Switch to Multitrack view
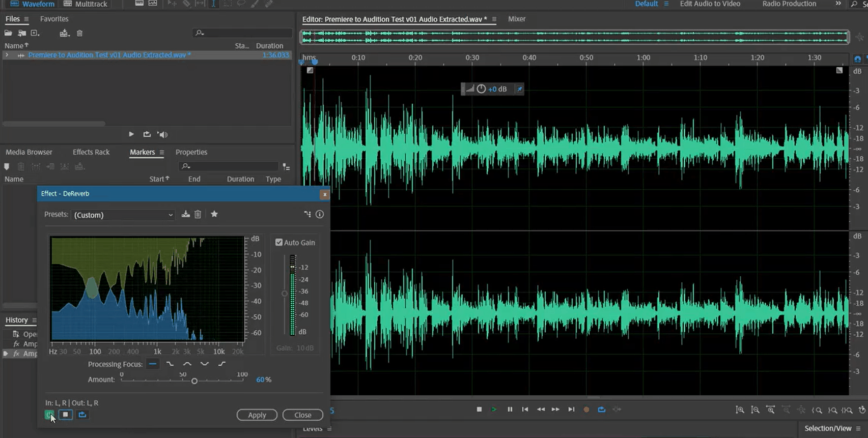868x438 pixels. coord(86,4)
